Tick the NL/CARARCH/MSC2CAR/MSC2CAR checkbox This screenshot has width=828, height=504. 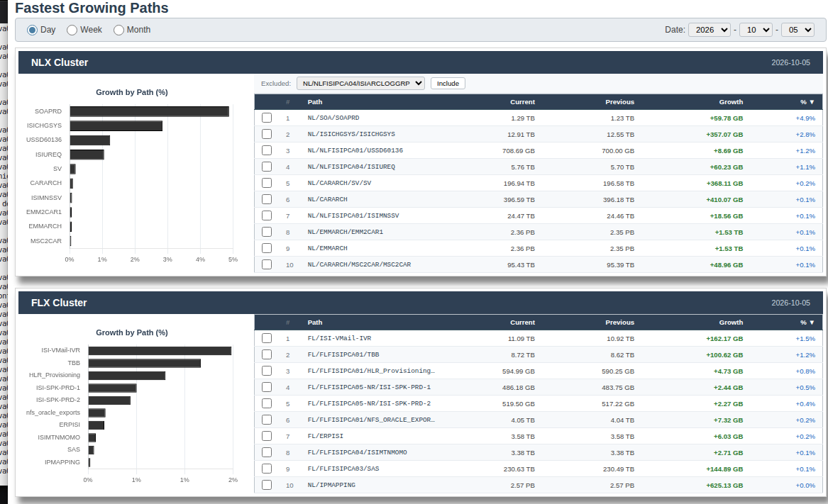click(x=267, y=264)
